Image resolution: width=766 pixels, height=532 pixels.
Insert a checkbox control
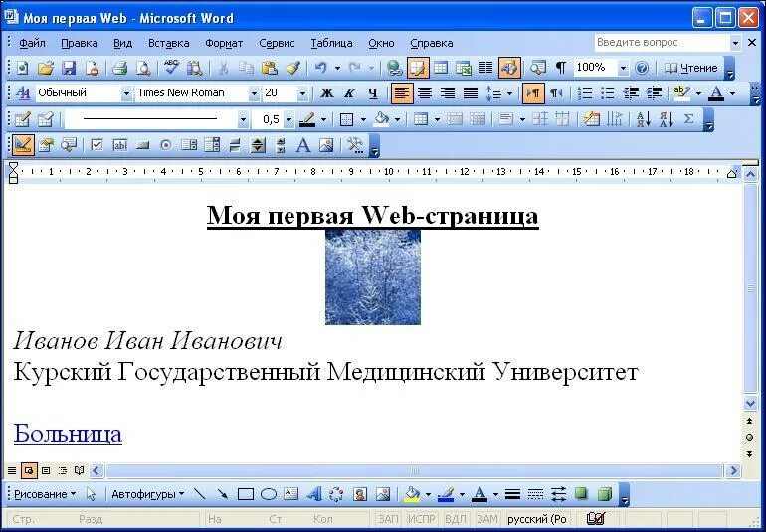(x=96, y=145)
